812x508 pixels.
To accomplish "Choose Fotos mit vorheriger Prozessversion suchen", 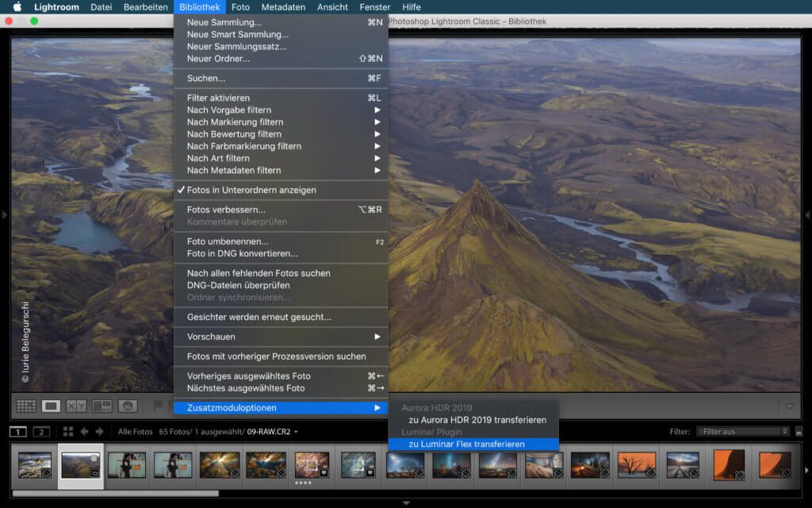I will (x=282, y=356).
